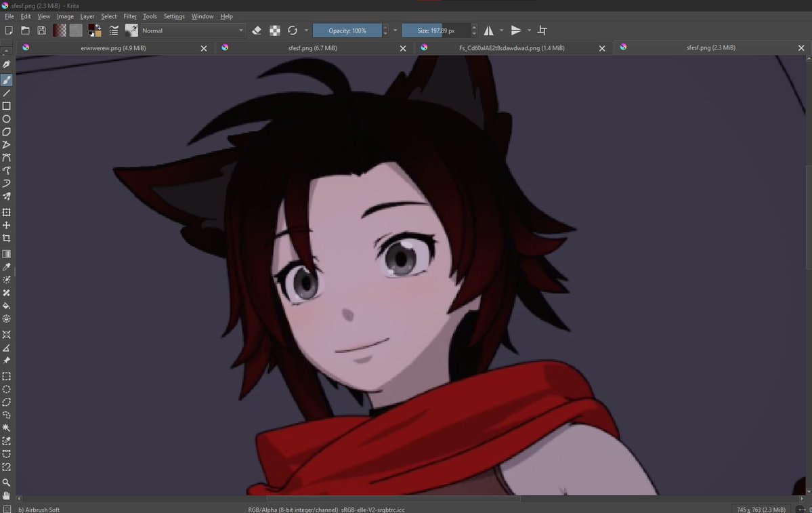Toggle vertical mirror tool

point(516,30)
